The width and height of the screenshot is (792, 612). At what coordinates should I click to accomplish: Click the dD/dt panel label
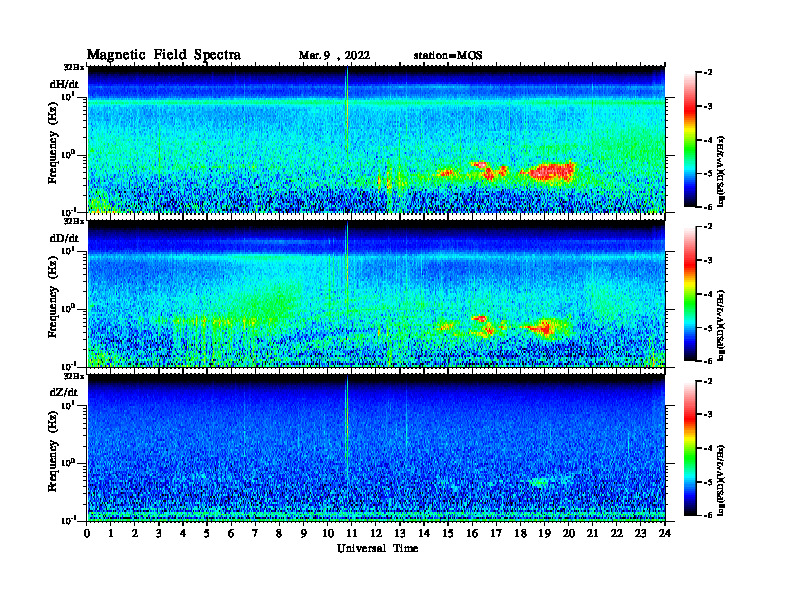[64, 238]
